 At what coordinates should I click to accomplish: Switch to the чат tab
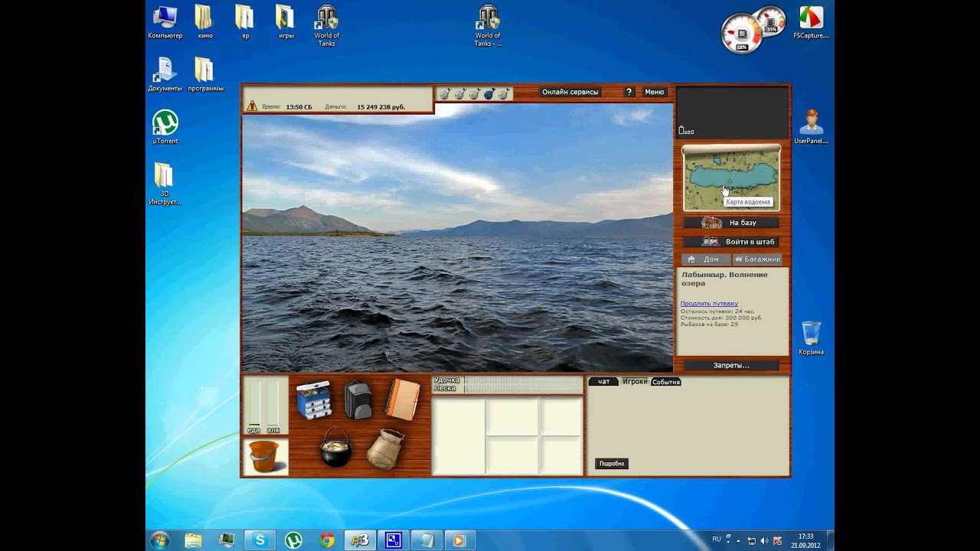pos(604,382)
